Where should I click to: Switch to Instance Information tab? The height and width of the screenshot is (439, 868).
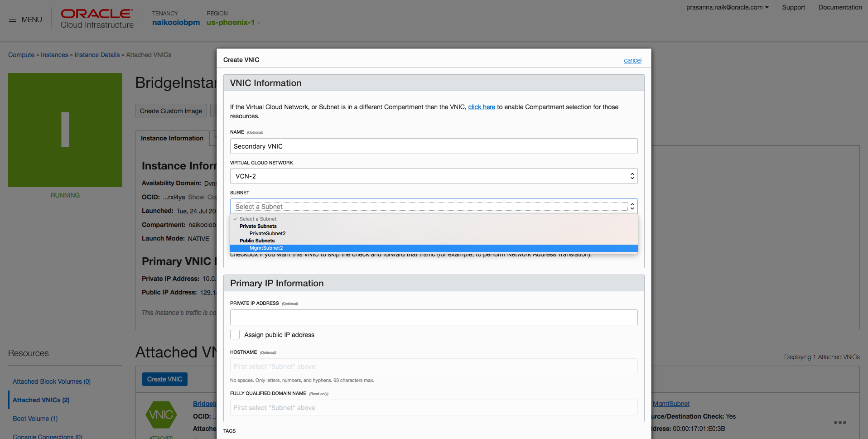click(x=172, y=138)
